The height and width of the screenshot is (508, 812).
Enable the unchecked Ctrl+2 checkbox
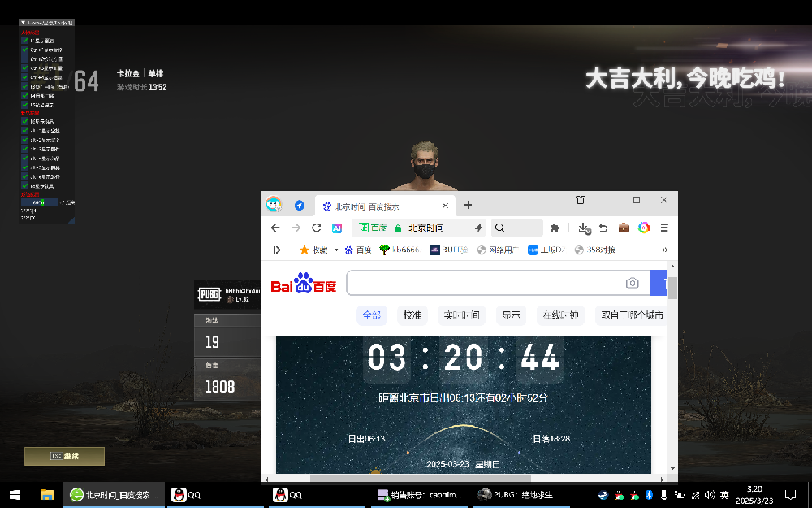pyautogui.click(x=25, y=59)
